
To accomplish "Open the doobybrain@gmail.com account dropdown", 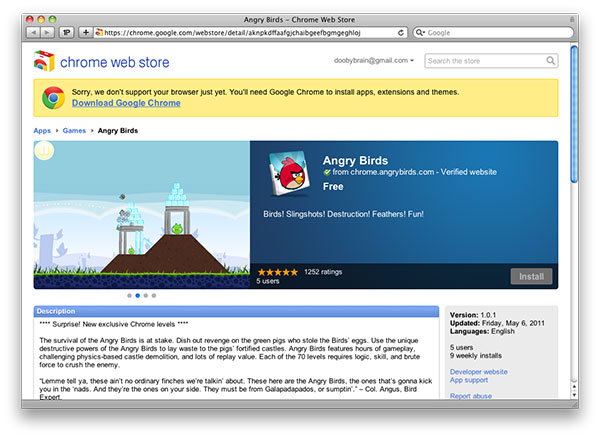I will [374, 60].
